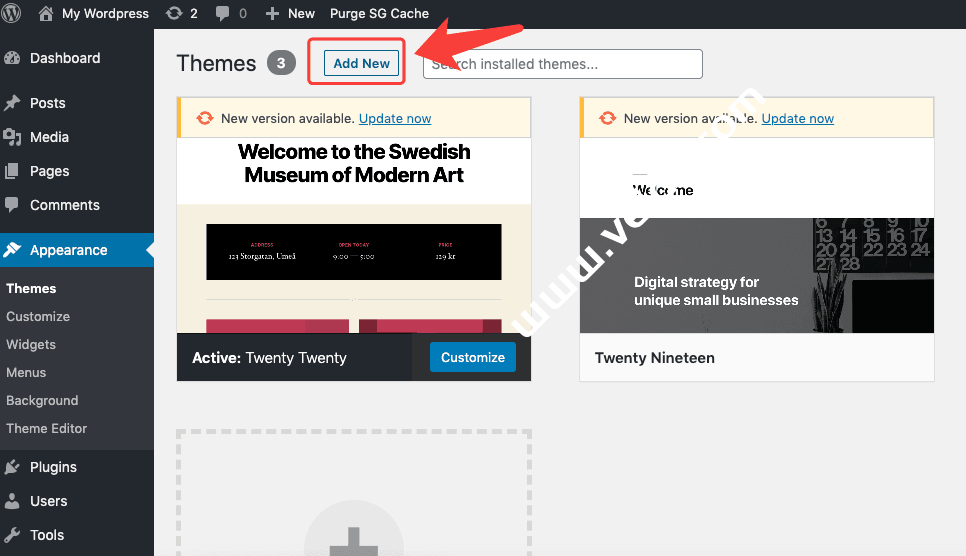
Task: Update Twenty Twenty via Update now link
Action: pos(395,118)
